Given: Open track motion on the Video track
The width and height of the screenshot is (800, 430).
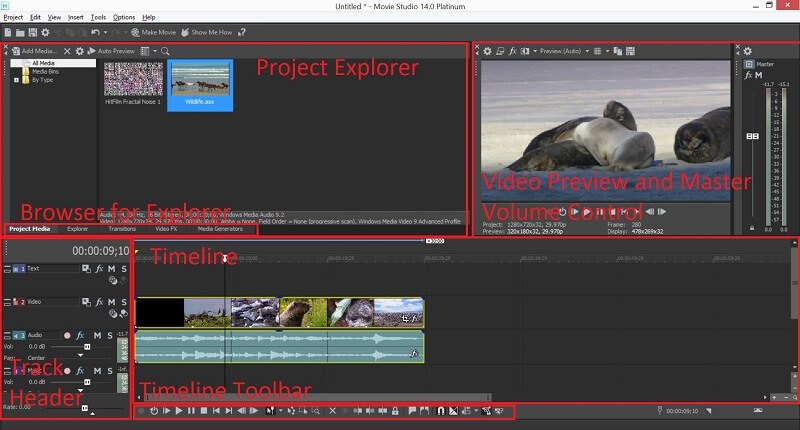Looking at the screenshot, I should [86, 302].
